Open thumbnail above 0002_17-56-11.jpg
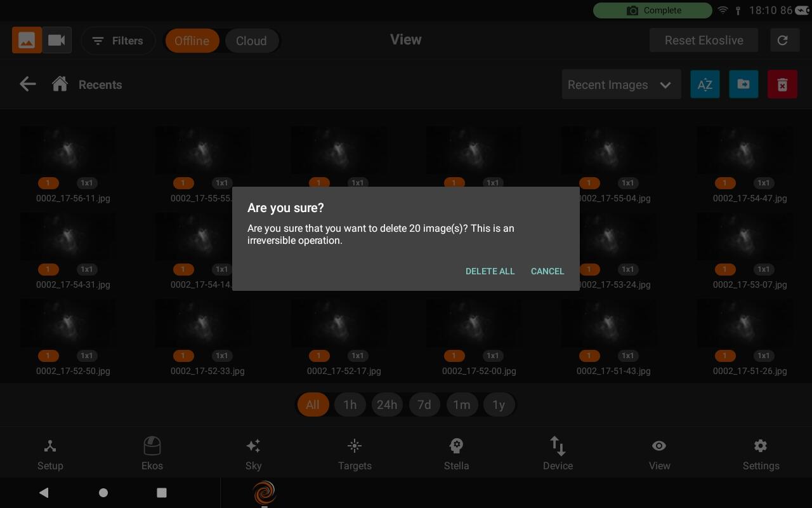Image resolution: width=812 pixels, height=508 pixels. pyautogui.click(x=67, y=150)
